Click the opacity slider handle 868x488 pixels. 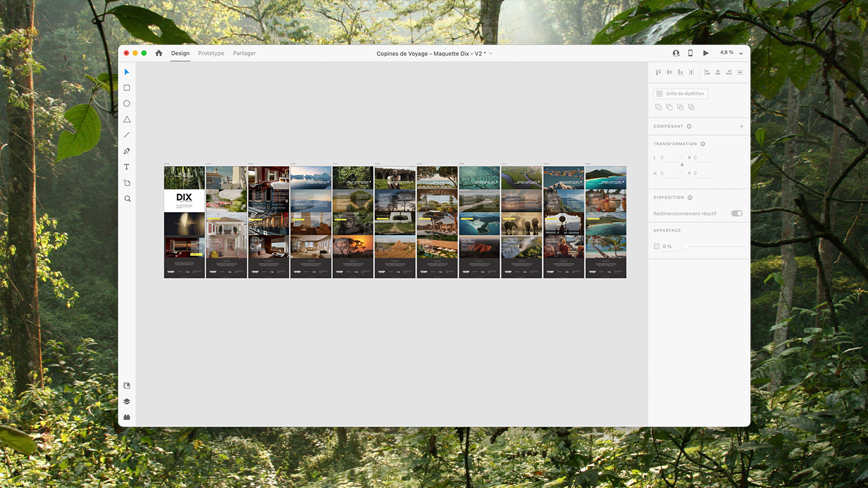685,246
